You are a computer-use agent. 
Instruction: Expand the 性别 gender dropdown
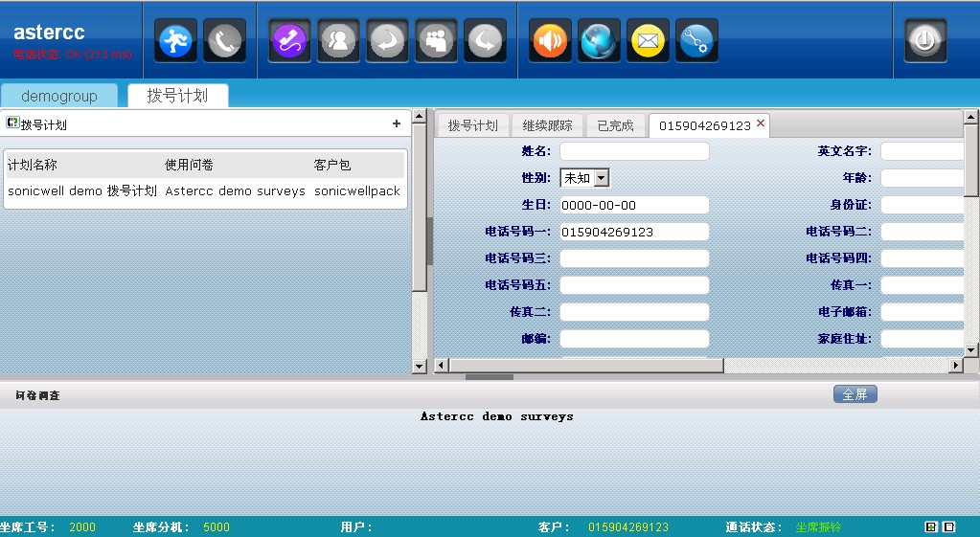(x=601, y=178)
